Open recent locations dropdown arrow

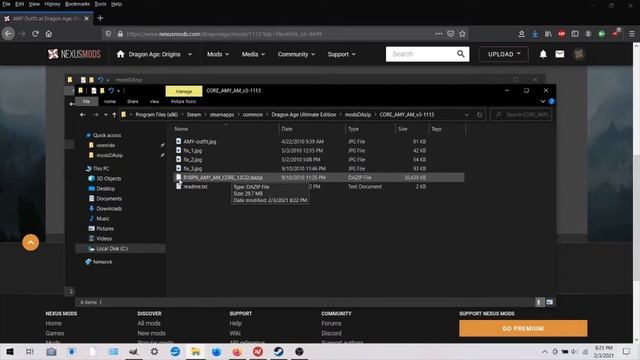click(106, 115)
